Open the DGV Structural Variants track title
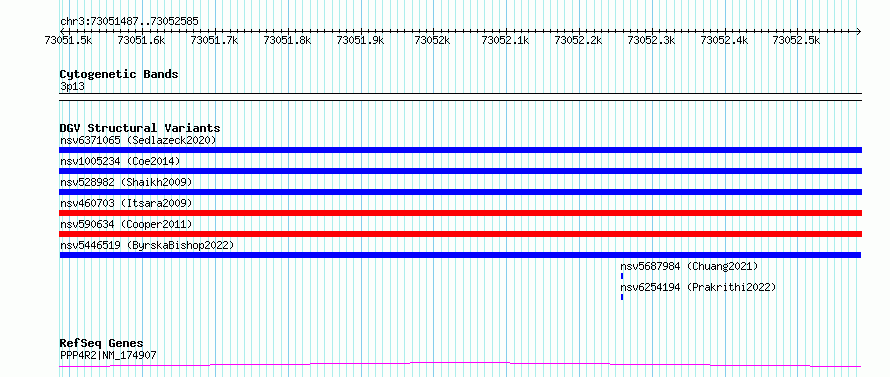This screenshot has width=890, height=377. tap(140, 128)
